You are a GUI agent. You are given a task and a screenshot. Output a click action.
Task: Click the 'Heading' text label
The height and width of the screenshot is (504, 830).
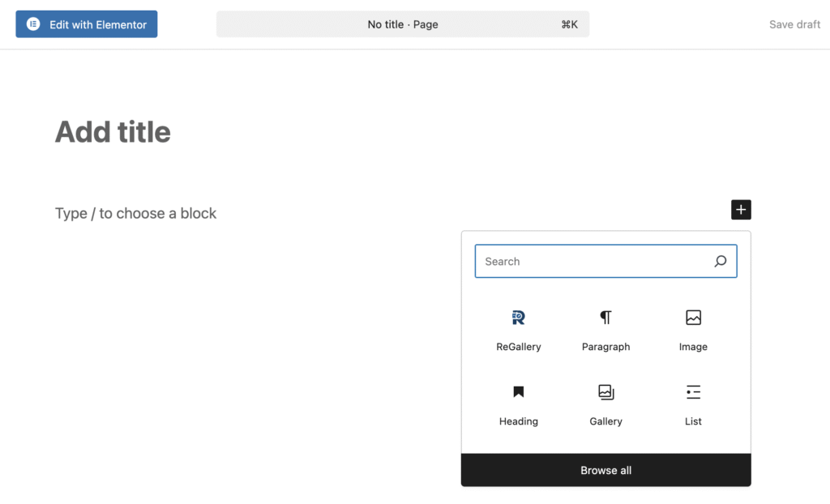click(x=519, y=421)
